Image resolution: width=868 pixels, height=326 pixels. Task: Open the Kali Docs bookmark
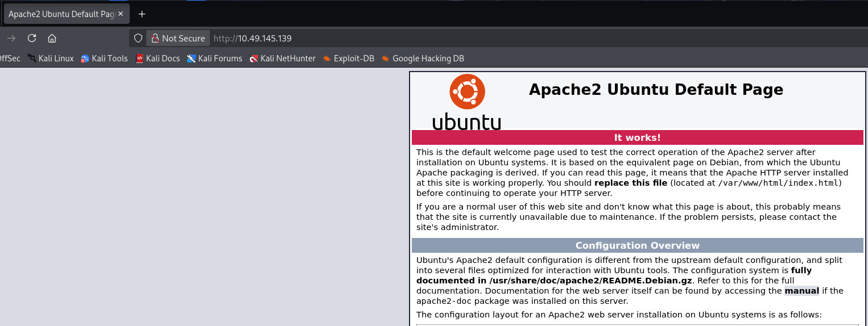pos(158,58)
